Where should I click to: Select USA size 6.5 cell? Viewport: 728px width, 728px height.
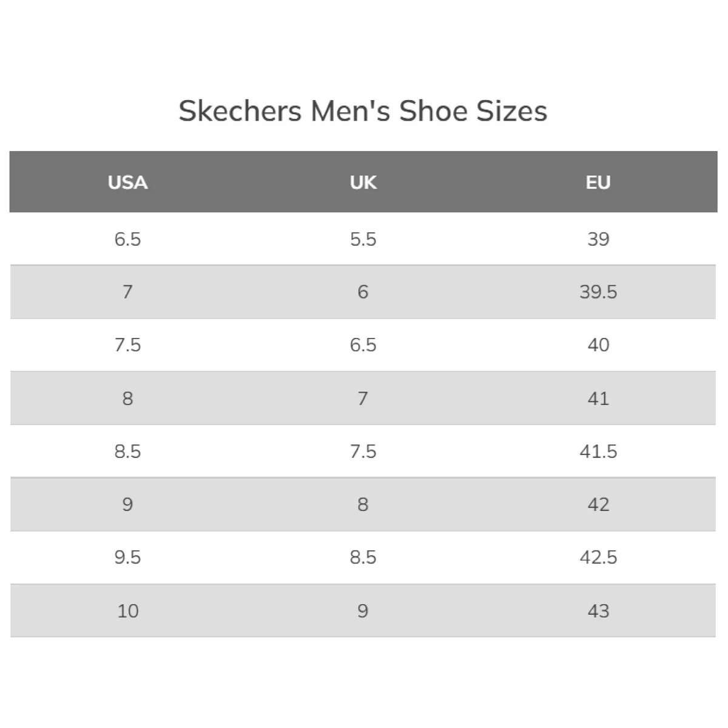[x=127, y=239]
